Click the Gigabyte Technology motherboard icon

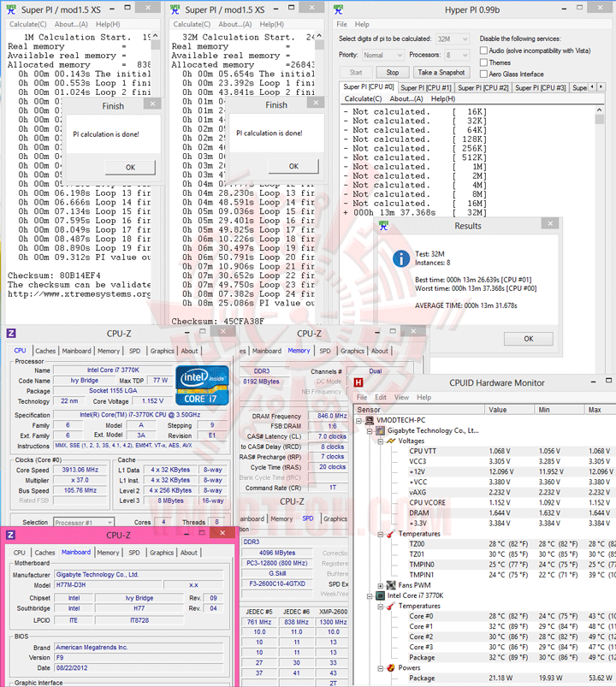[380, 430]
